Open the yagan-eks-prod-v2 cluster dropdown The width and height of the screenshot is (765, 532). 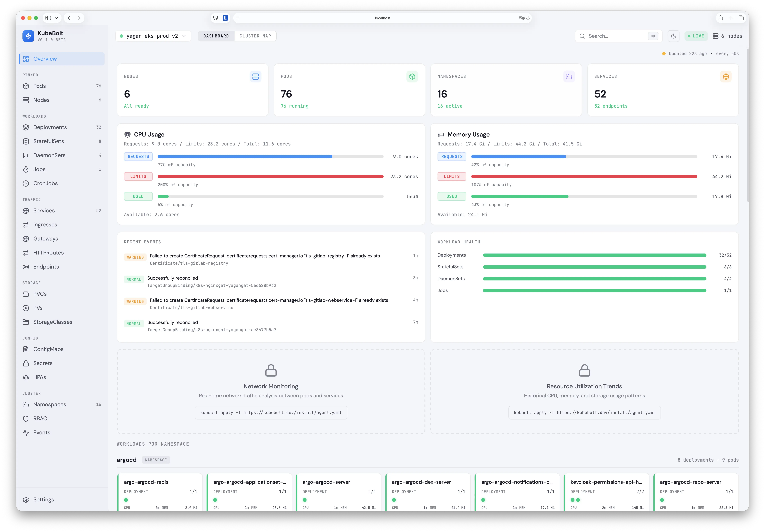[153, 36]
